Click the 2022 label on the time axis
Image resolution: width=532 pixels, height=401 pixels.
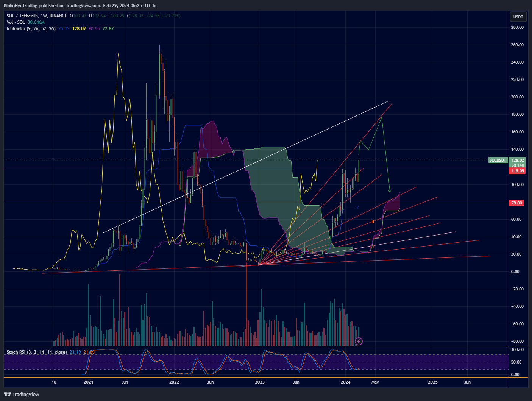174,382
